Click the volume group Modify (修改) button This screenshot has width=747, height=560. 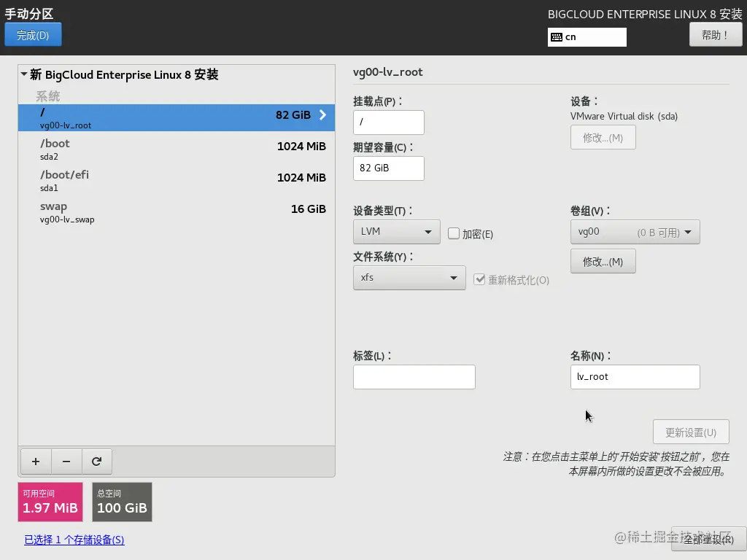pos(603,262)
